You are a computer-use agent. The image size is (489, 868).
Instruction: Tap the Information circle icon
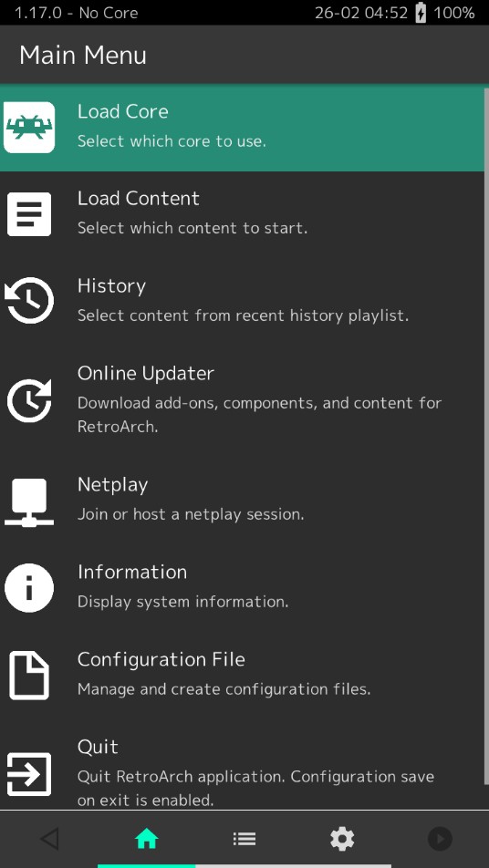click(x=29, y=588)
